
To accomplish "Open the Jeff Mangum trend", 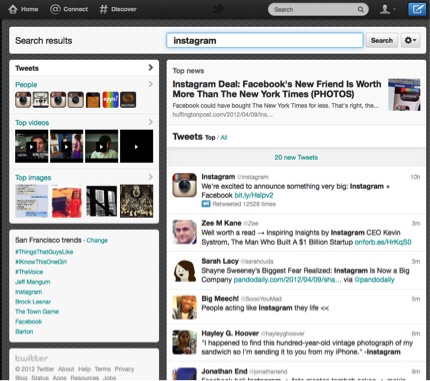I will (x=33, y=282).
